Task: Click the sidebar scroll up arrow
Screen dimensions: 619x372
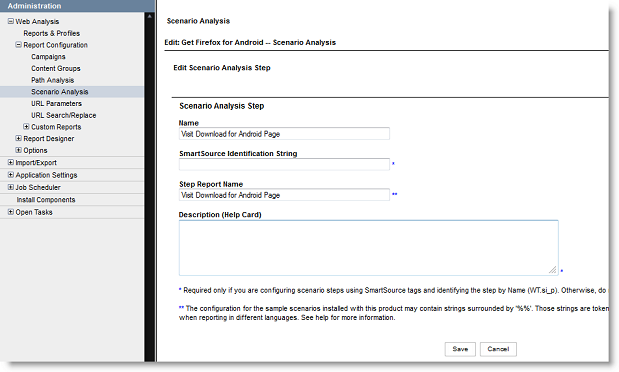Action: pos(149,17)
